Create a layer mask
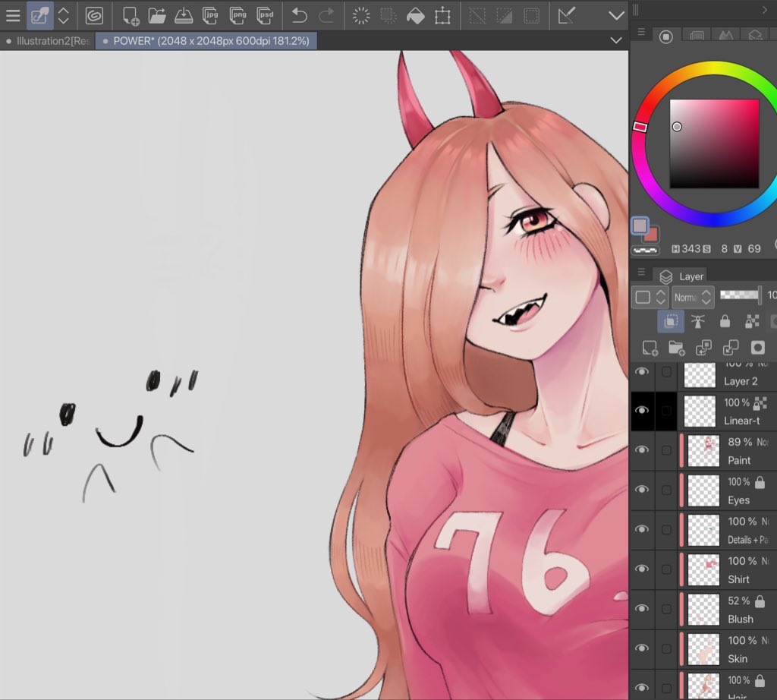Viewport: 777px width, 700px height. [758, 348]
